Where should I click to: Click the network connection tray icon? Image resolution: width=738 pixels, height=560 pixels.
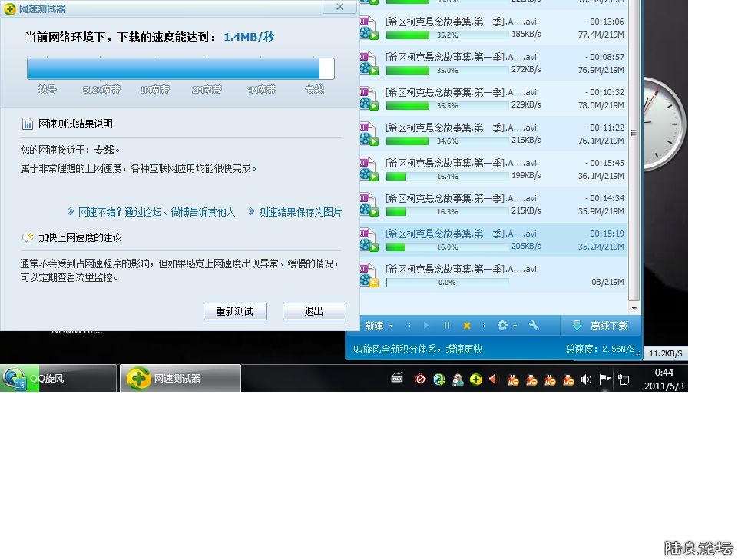624,379
